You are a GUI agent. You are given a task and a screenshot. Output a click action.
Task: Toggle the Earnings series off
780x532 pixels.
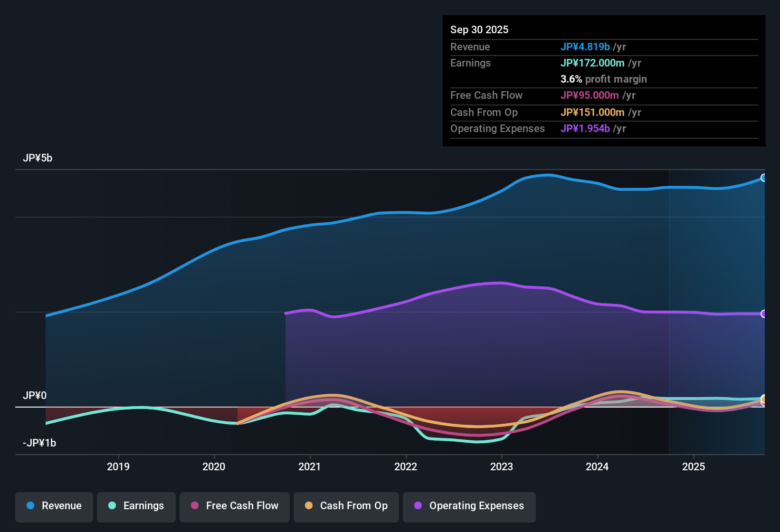click(136, 506)
